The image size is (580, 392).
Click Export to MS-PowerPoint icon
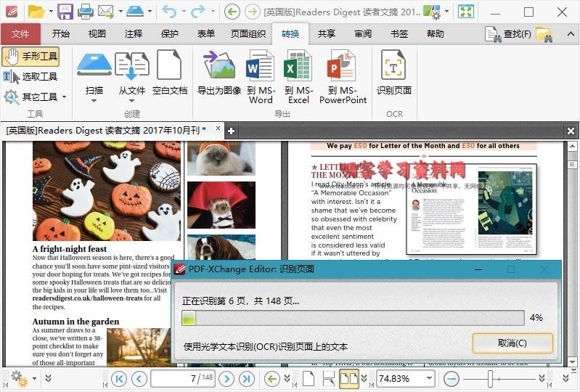[343, 65]
